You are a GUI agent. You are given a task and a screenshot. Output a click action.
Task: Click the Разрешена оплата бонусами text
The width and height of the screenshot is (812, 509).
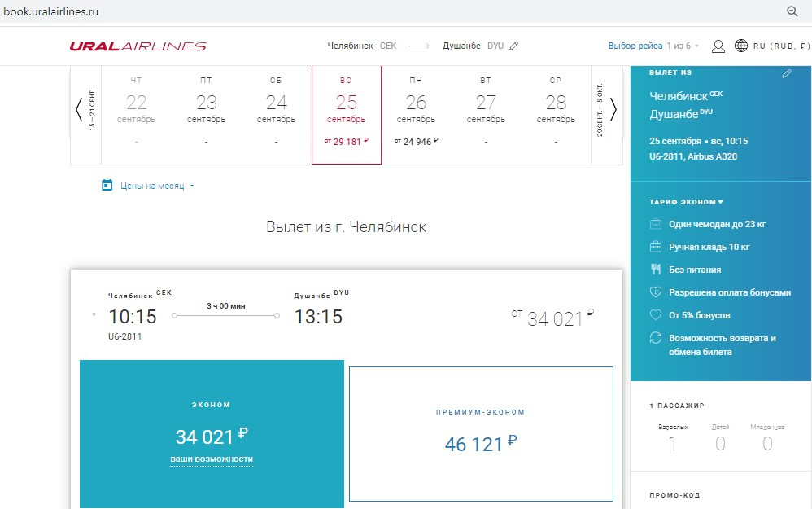[730, 292]
